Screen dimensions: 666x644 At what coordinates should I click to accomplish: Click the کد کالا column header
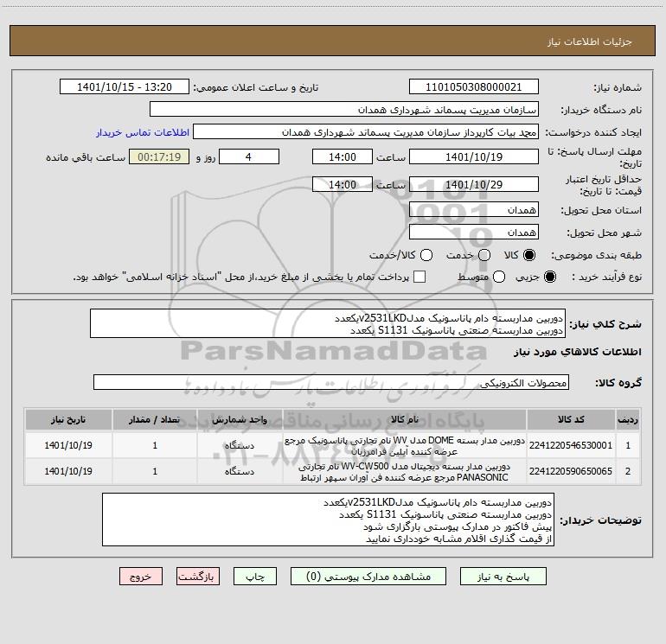[x=571, y=419]
